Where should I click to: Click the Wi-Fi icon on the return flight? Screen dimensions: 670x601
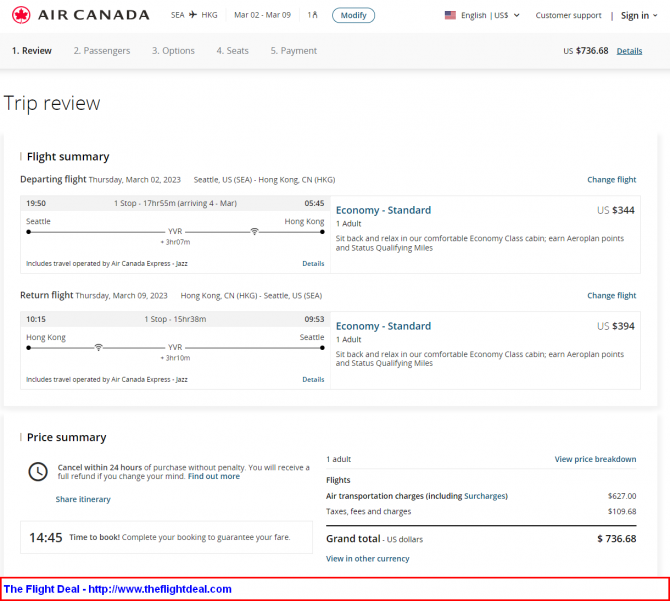click(x=98, y=347)
